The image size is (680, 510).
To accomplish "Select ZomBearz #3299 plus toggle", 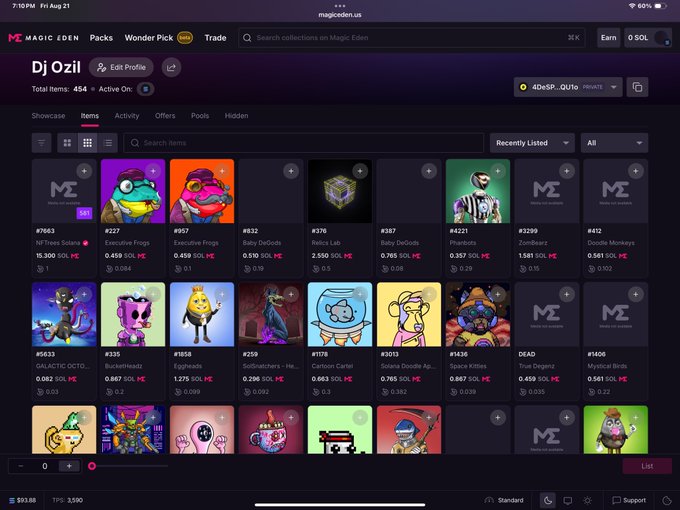I will [x=567, y=171].
